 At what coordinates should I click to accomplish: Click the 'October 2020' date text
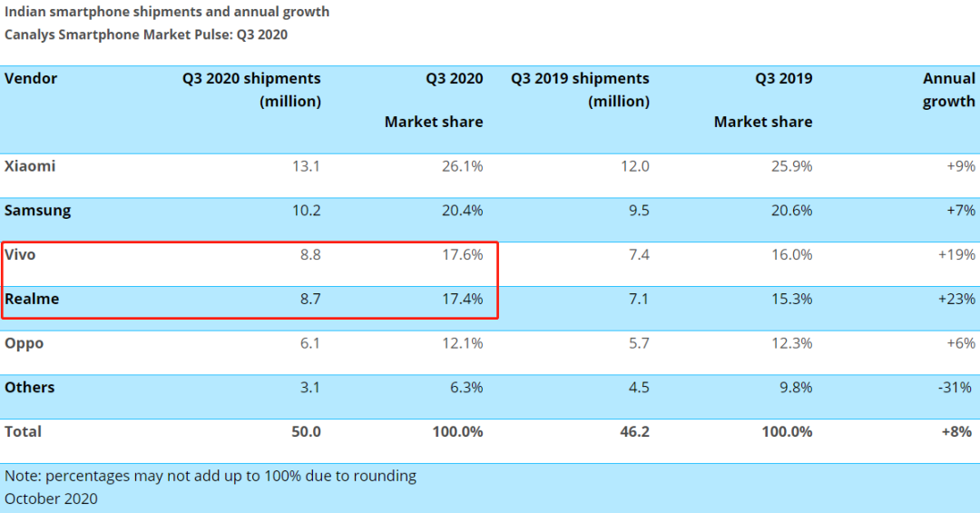(51, 498)
